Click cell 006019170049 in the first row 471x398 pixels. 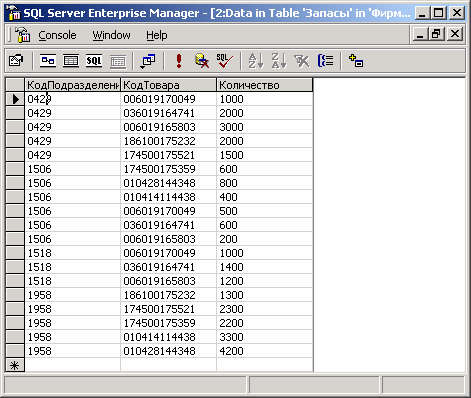[168, 99]
